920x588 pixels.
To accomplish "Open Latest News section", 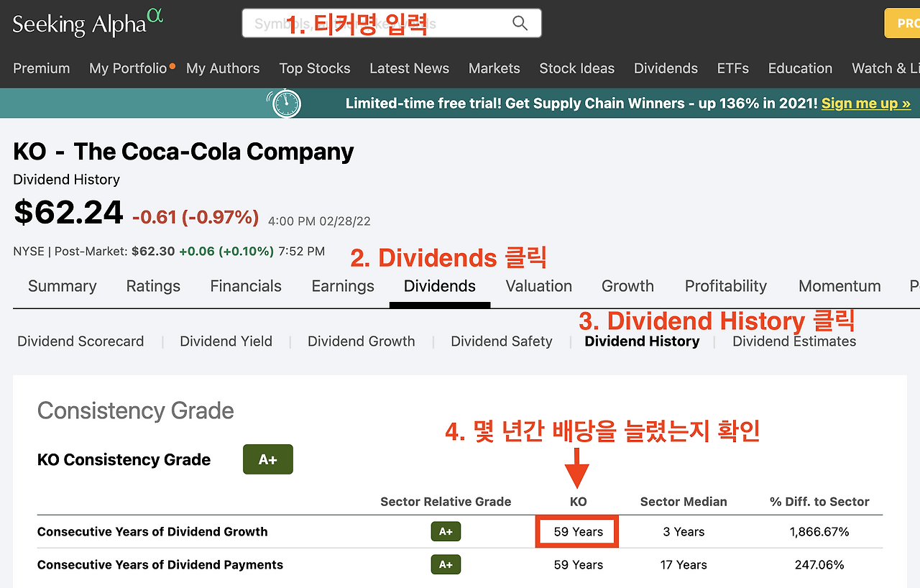I will tap(409, 68).
